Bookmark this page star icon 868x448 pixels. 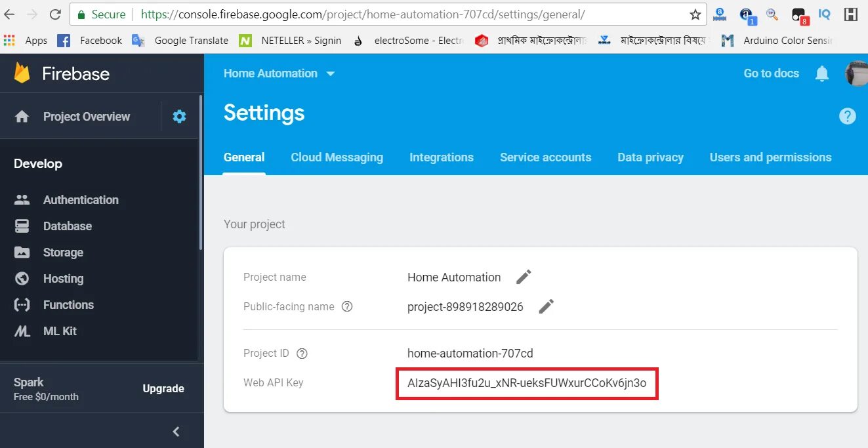(695, 14)
